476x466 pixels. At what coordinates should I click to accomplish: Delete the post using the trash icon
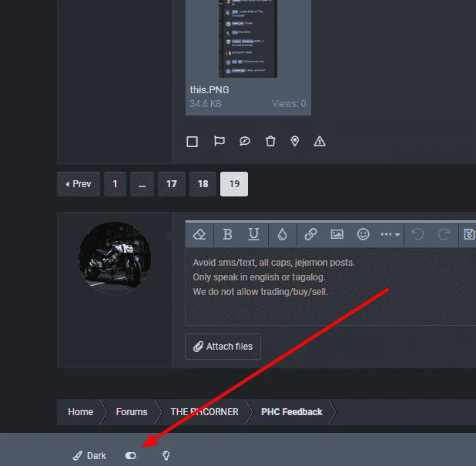pyautogui.click(x=270, y=141)
